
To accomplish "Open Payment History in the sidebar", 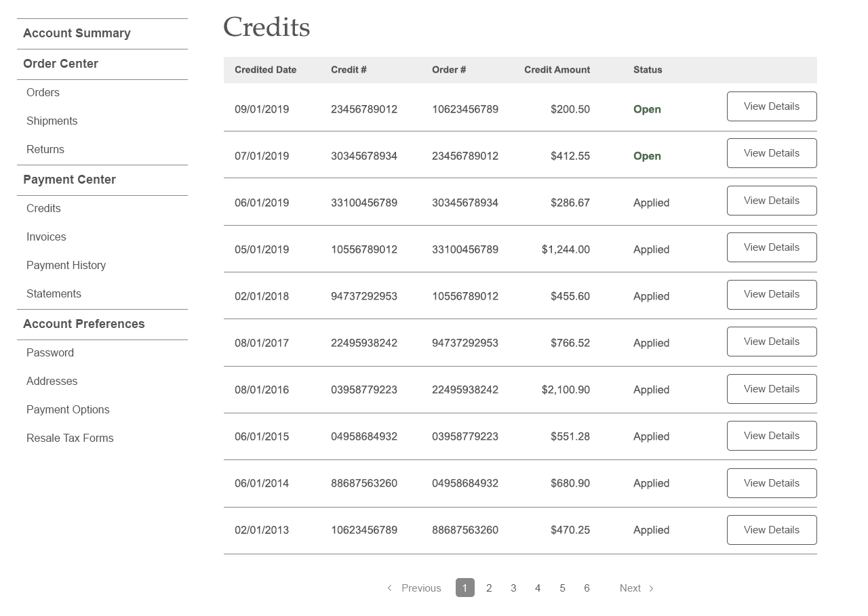I will pyautogui.click(x=66, y=265).
